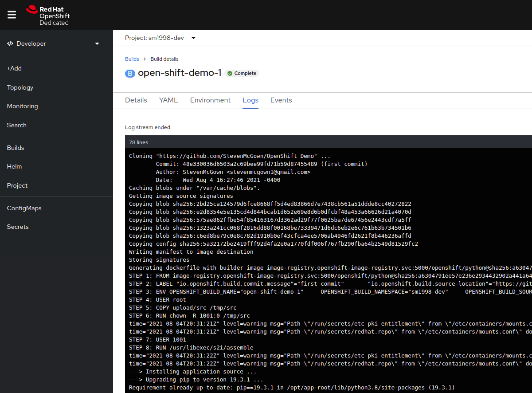Click the Copying blob sha256:c6ed8be7 line
532x393 pixels.
click(270, 236)
